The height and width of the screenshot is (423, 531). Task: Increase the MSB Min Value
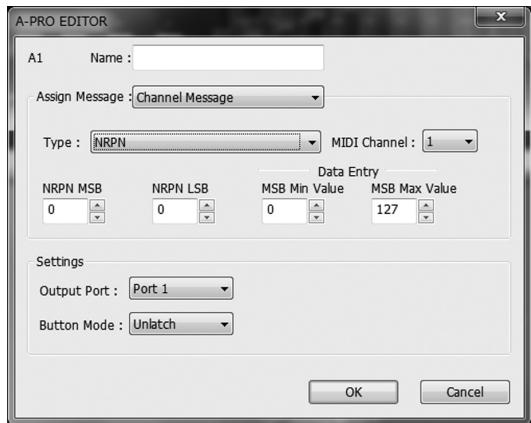(316, 205)
